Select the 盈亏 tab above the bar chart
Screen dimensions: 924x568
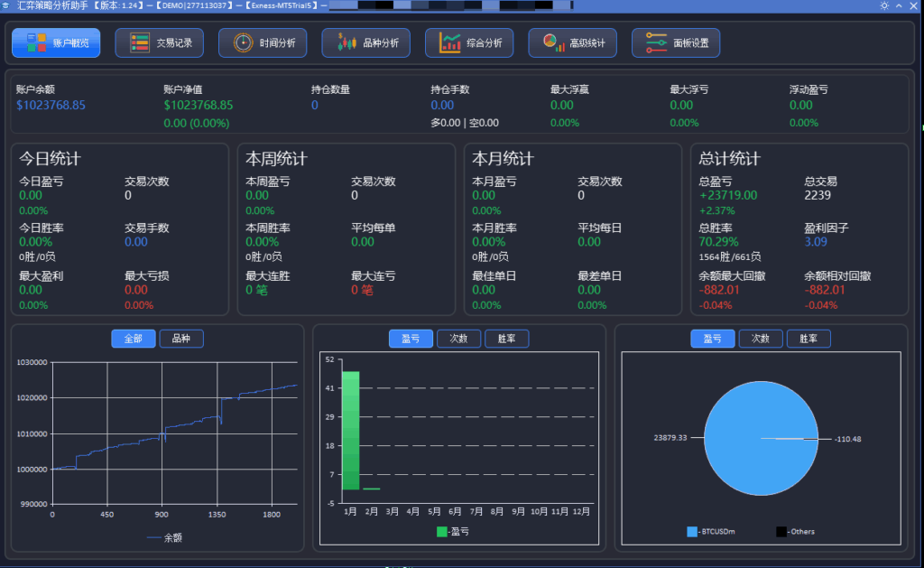tap(411, 339)
